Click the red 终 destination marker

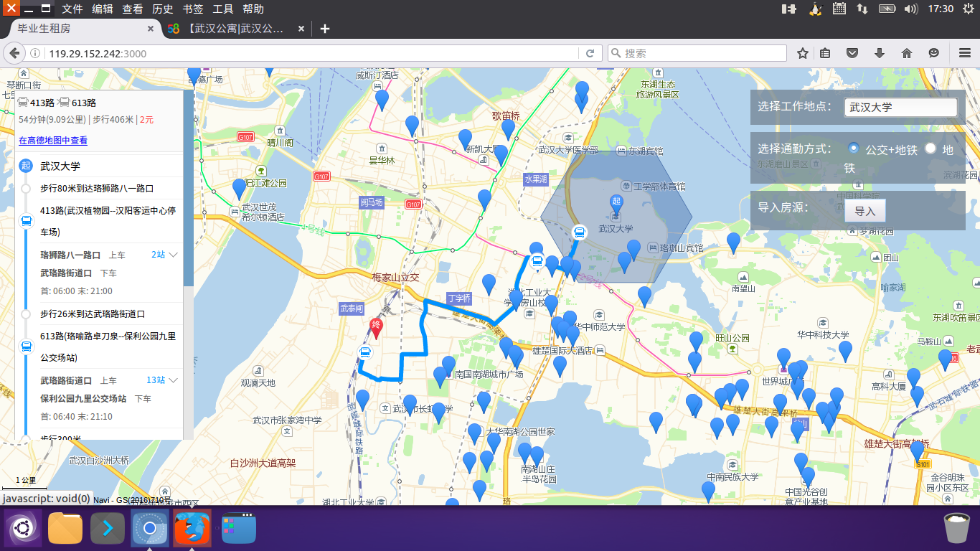pos(375,328)
